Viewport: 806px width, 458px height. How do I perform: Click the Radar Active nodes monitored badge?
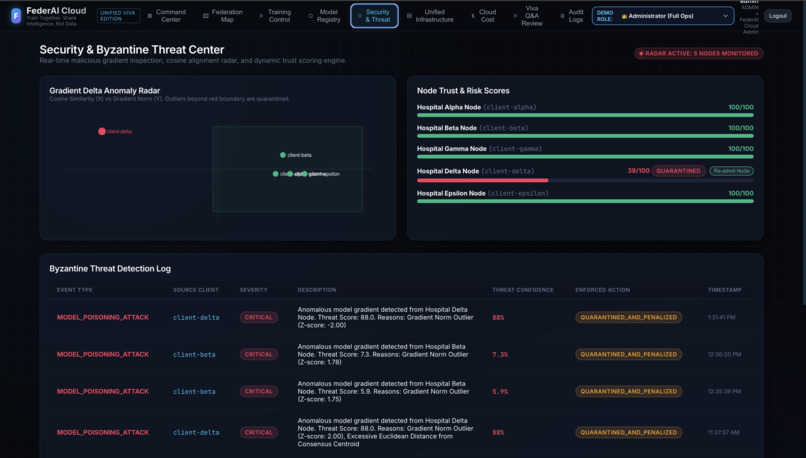699,53
